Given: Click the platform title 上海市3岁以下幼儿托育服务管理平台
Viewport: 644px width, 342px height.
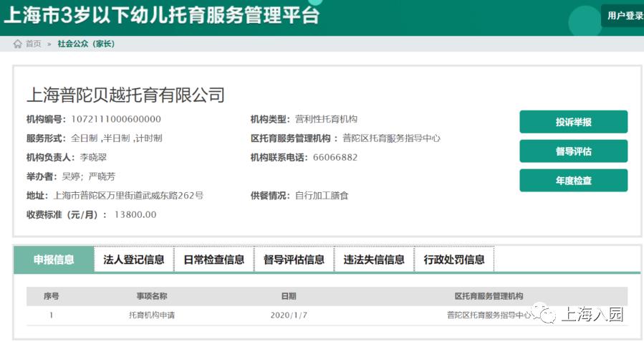Looking at the screenshot, I should pyautogui.click(x=161, y=15).
